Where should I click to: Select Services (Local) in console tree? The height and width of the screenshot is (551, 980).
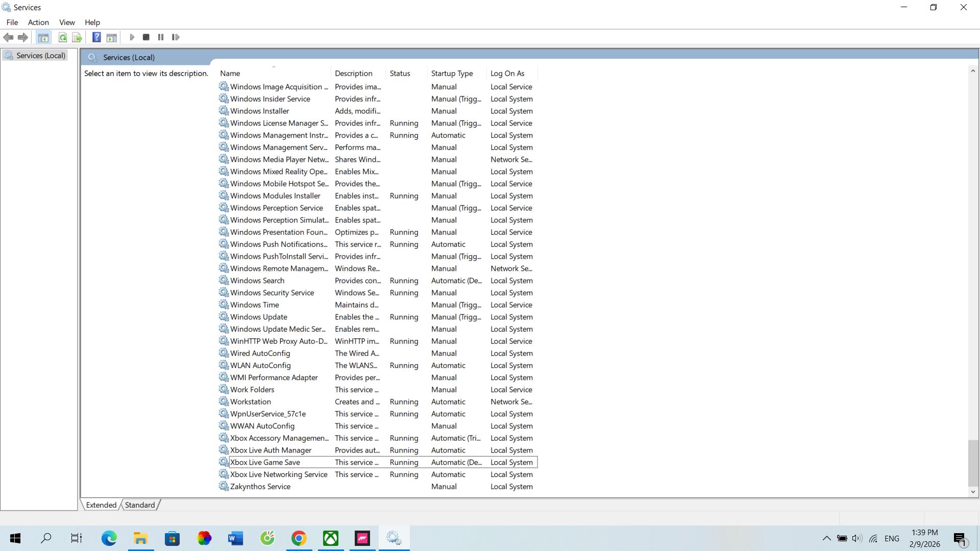(41, 56)
